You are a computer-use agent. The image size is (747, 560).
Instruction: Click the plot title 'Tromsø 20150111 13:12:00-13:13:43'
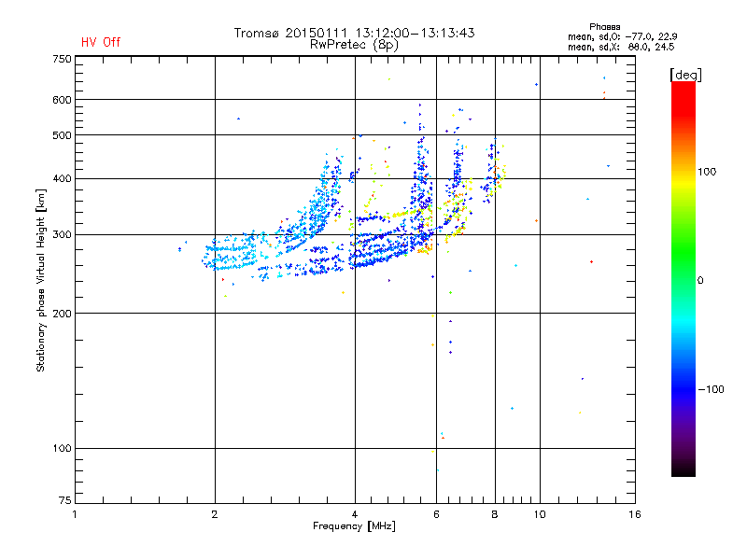(x=354, y=33)
